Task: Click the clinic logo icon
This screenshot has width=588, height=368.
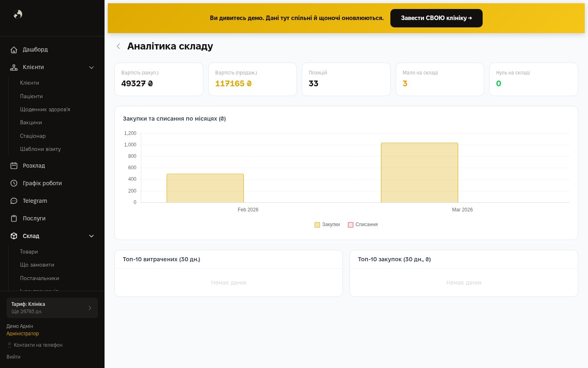Action: 18,14
